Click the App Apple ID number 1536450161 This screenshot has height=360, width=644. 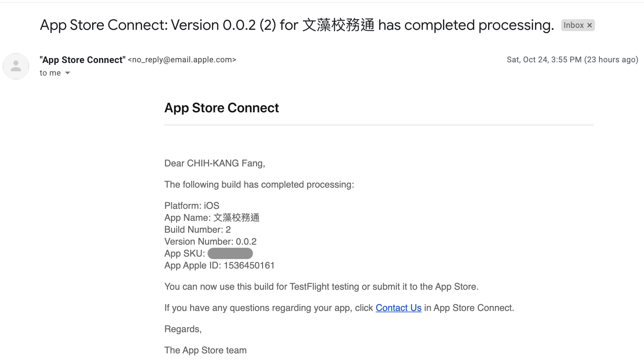click(x=249, y=266)
